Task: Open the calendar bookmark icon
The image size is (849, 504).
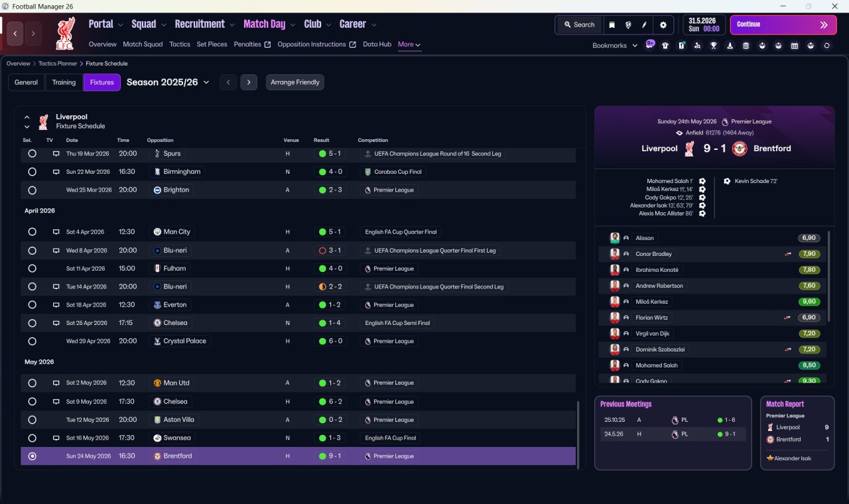Action: [x=794, y=45]
